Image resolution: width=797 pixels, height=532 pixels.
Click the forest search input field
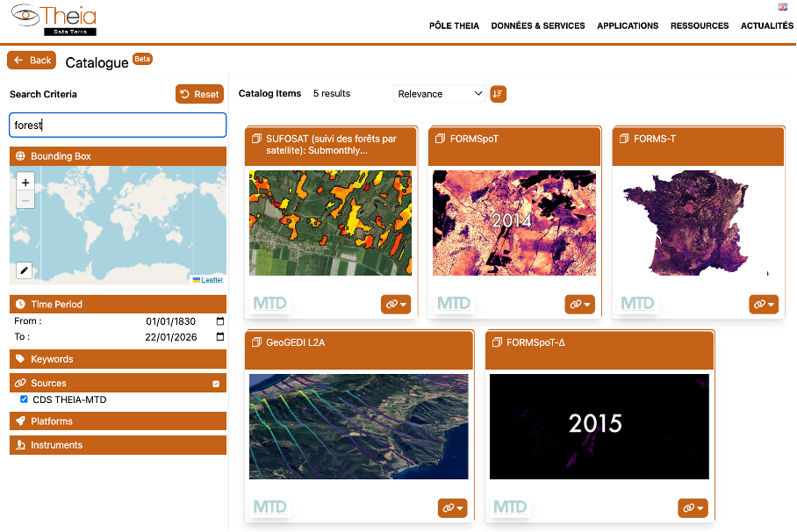tap(118, 126)
